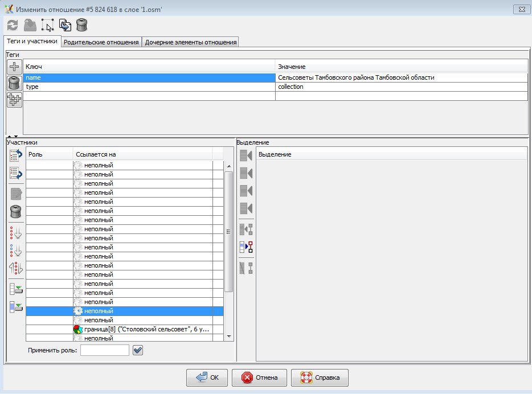Delete selected tag with the tags trash icon
This screenshot has height=394, width=532.
pyautogui.click(x=14, y=83)
